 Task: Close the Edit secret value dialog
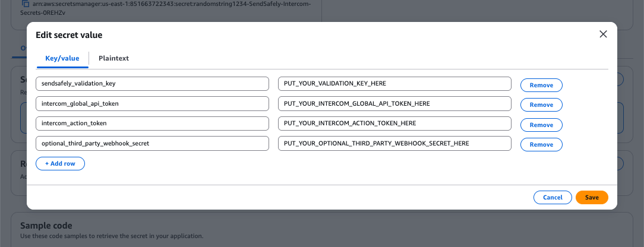coord(603,34)
